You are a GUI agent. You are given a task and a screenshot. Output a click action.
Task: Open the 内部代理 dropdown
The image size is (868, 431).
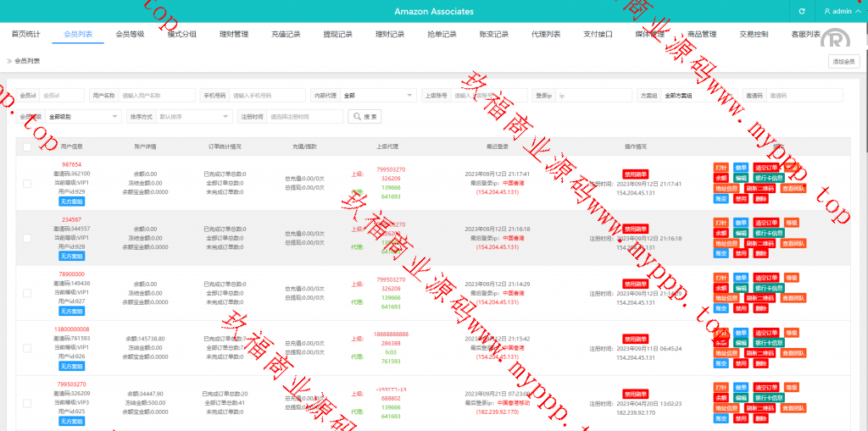[377, 96]
